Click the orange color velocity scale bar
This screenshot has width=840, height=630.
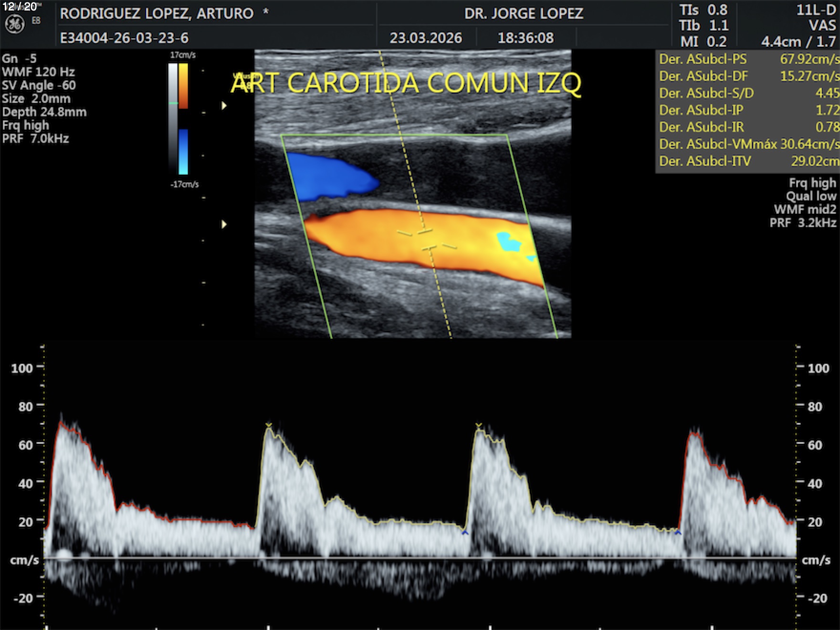pyautogui.click(x=183, y=86)
